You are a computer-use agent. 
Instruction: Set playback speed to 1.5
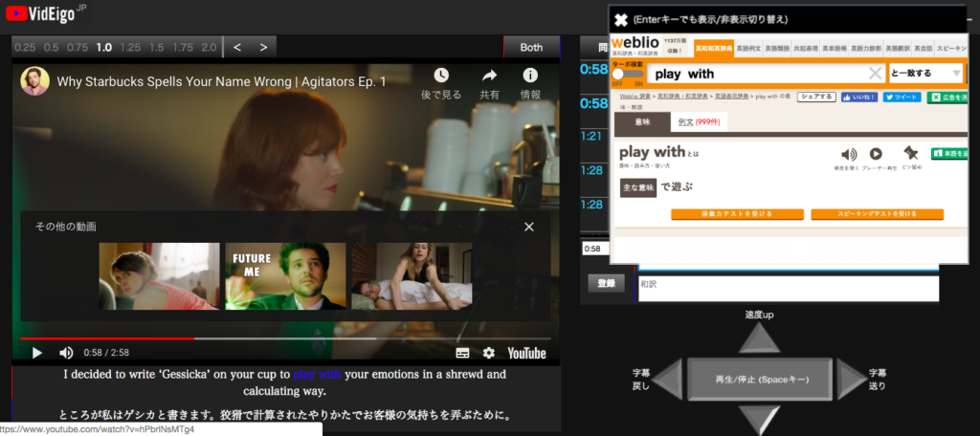tap(157, 47)
